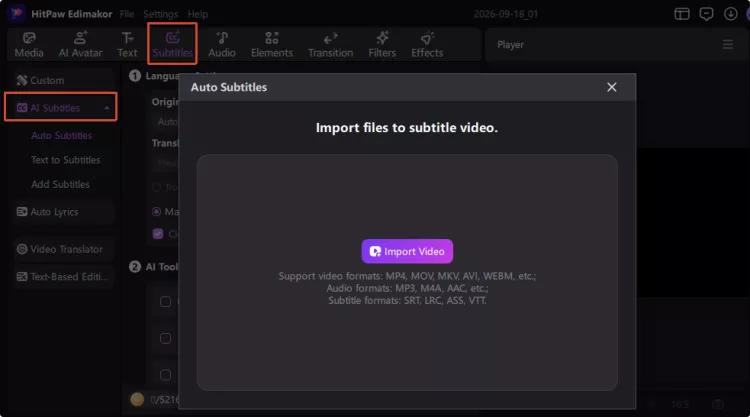This screenshot has height=417, width=750.
Task: Open the Auto original language dropdown
Action: click(167, 122)
